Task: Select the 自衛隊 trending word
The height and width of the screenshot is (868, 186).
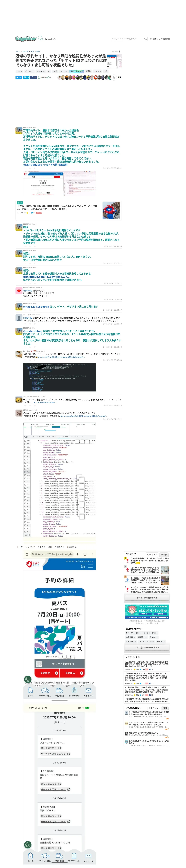Action: (142, 637)
